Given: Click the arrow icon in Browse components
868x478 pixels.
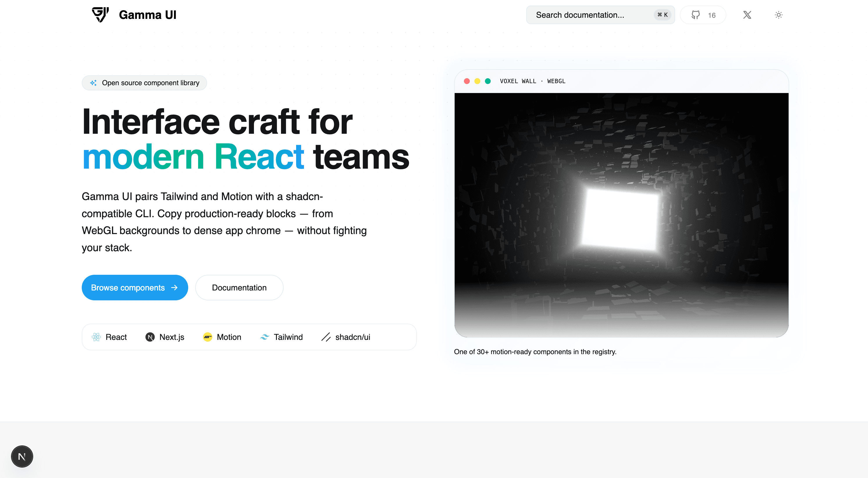Looking at the screenshot, I should coord(174,287).
